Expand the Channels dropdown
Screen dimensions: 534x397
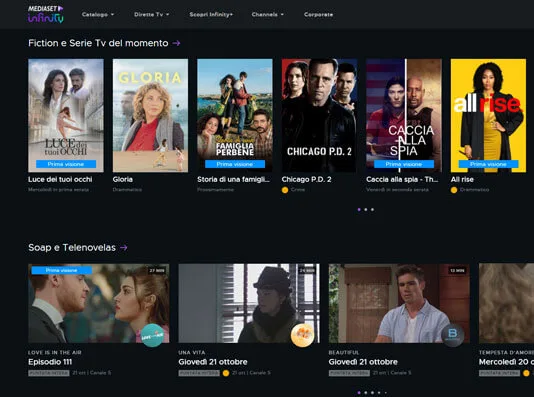pyautogui.click(x=268, y=14)
